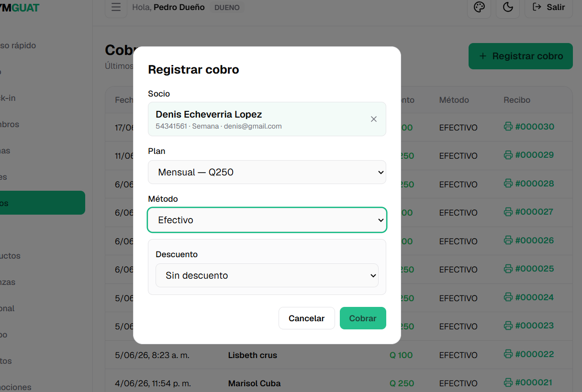The image size is (582, 392).
Task: Click the Salir logout button
Action: (549, 7)
